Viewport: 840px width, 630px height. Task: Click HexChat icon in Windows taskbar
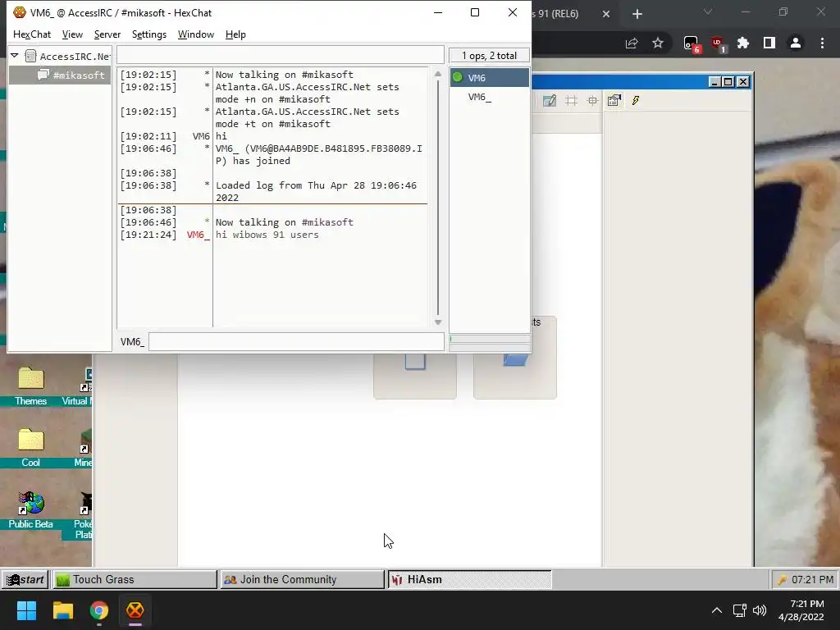(135, 610)
